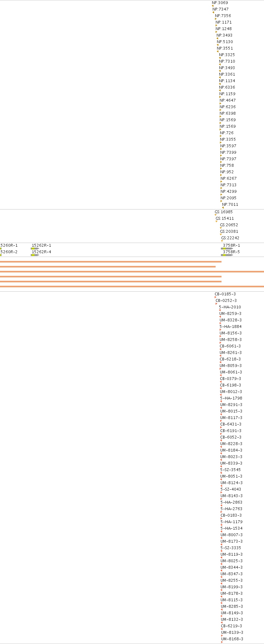
Task: Open the NP:7011 feature
Action: [x=230, y=205]
